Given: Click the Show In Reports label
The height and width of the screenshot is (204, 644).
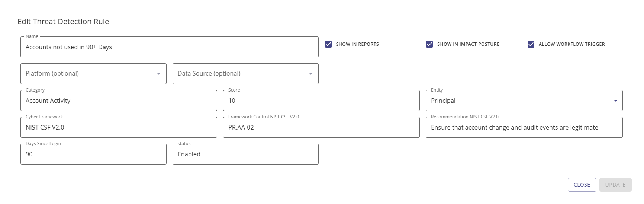Looking at the screenshot, I should tap(357, 44).
